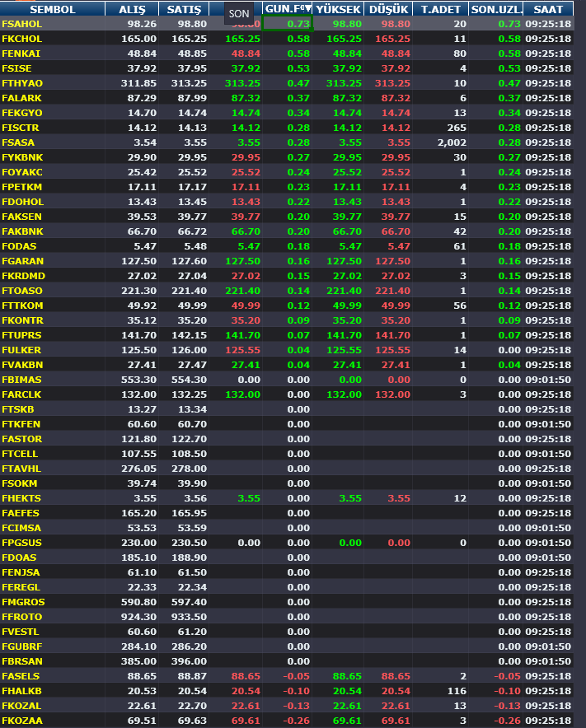Click FGARAN bid price 127.50 in ALIŞ column
This screenshot has width=586, height=728.
[139, 261]
